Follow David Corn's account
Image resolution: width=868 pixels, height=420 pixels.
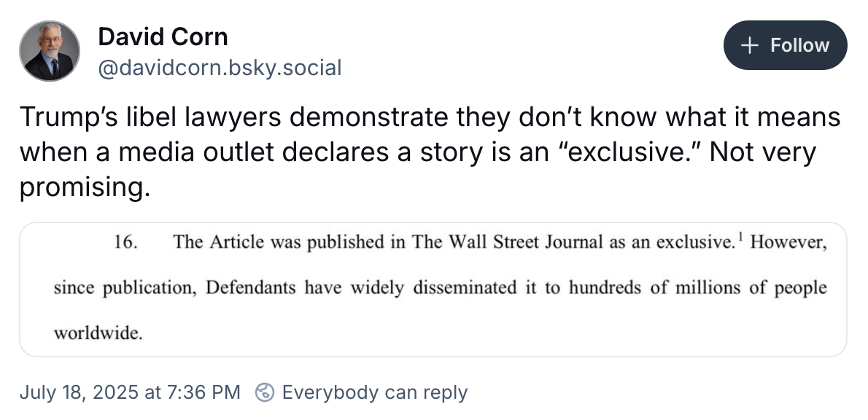point(785,45)
